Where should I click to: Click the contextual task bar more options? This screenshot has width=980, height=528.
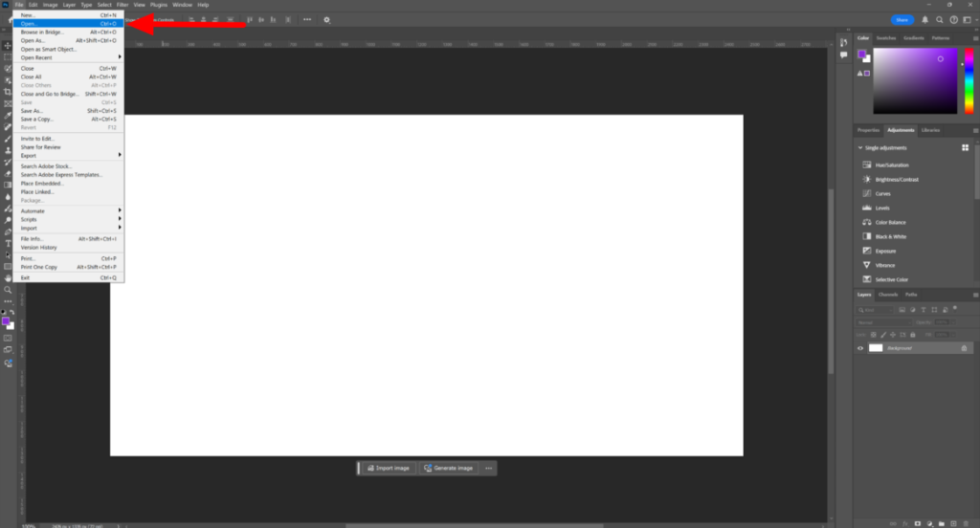coord(489,468)
